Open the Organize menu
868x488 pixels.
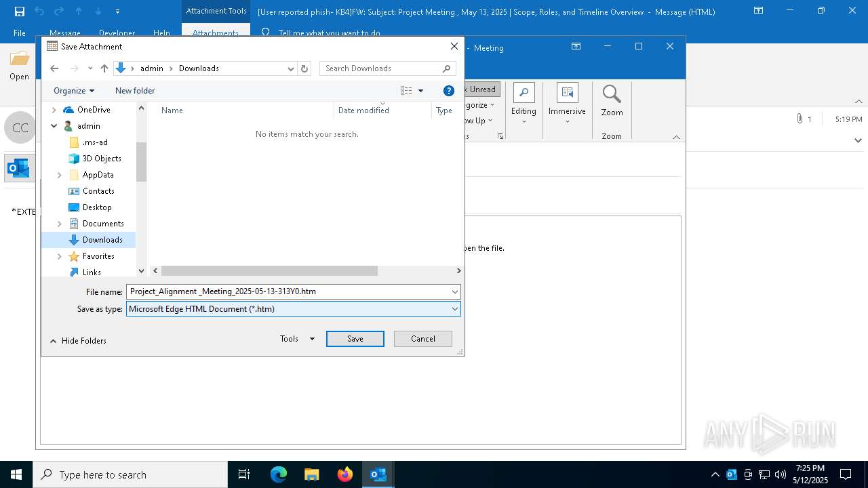(x=74, y=91)
